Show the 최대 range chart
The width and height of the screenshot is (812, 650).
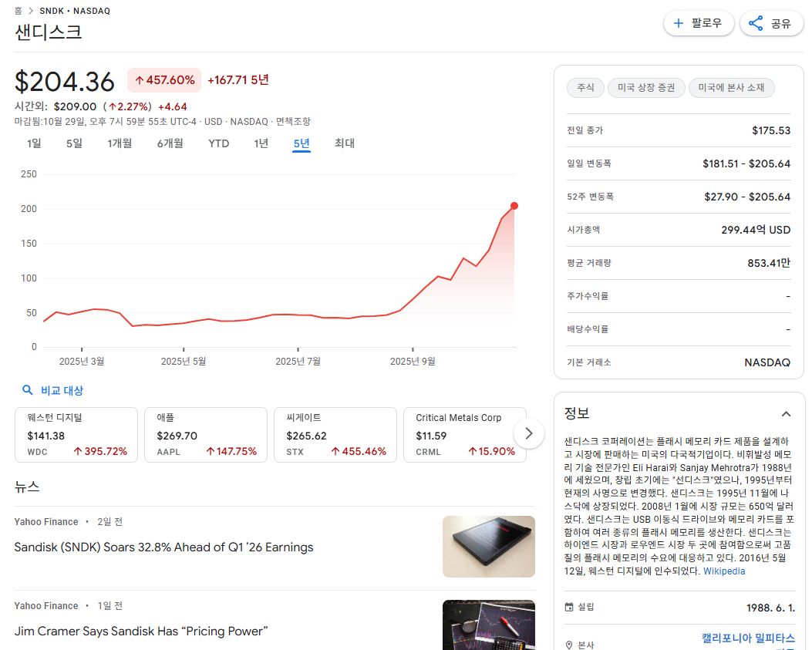345,143
